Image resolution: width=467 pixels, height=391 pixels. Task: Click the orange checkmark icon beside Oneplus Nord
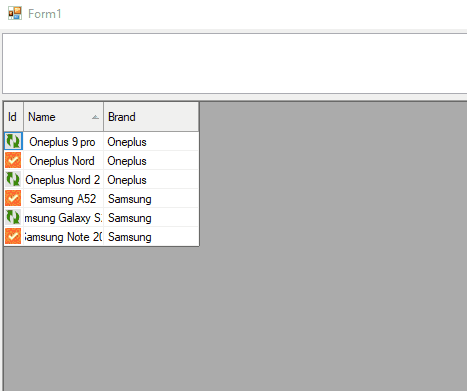coord(13,160)
